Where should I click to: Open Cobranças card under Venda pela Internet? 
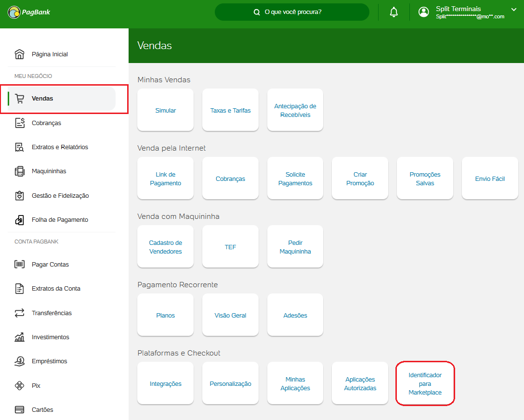tap(230, 178)
